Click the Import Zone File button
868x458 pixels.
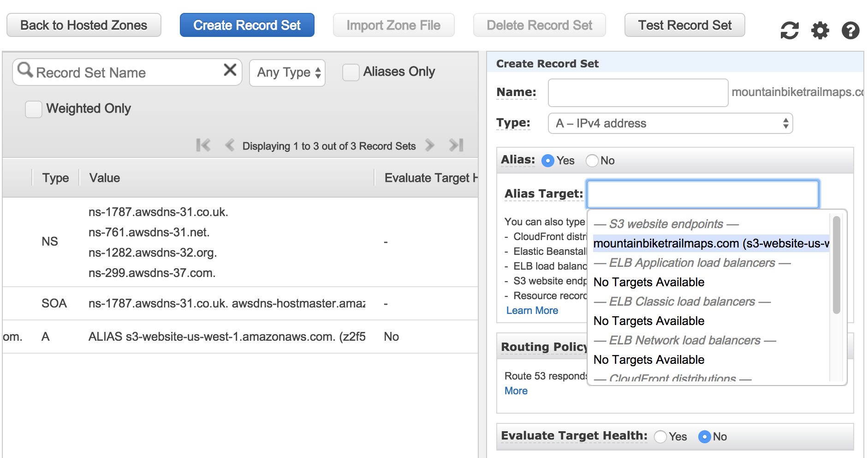394,25
